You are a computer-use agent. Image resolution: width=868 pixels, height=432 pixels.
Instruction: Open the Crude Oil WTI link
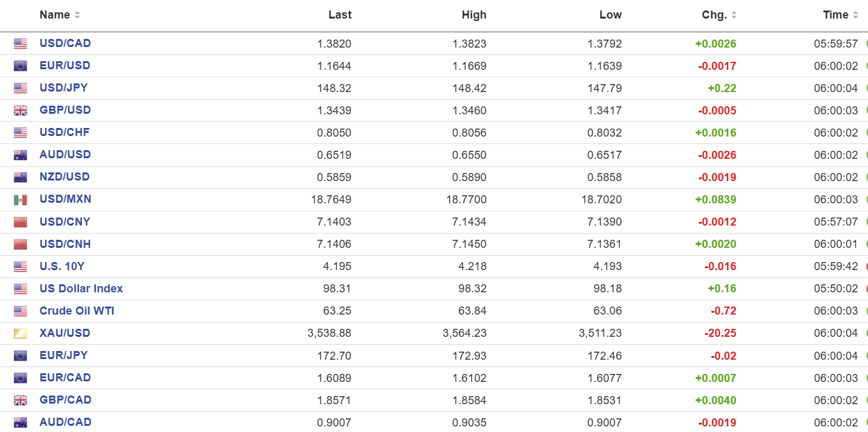point(77,311)
